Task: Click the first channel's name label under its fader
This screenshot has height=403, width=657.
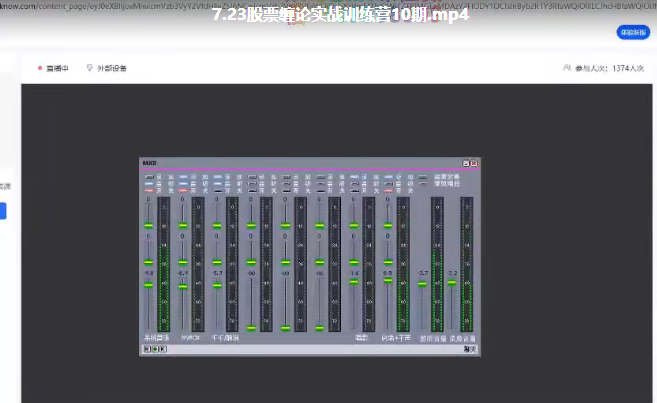Action: [x=156, y=338]
